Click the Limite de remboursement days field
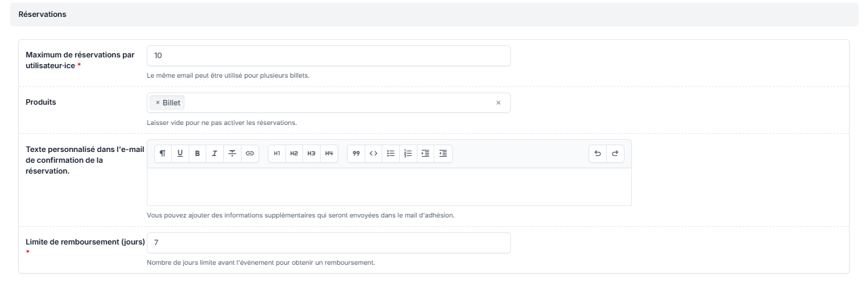Image resolution: width=868 pixels, height=283 pixels. [328, 243]
